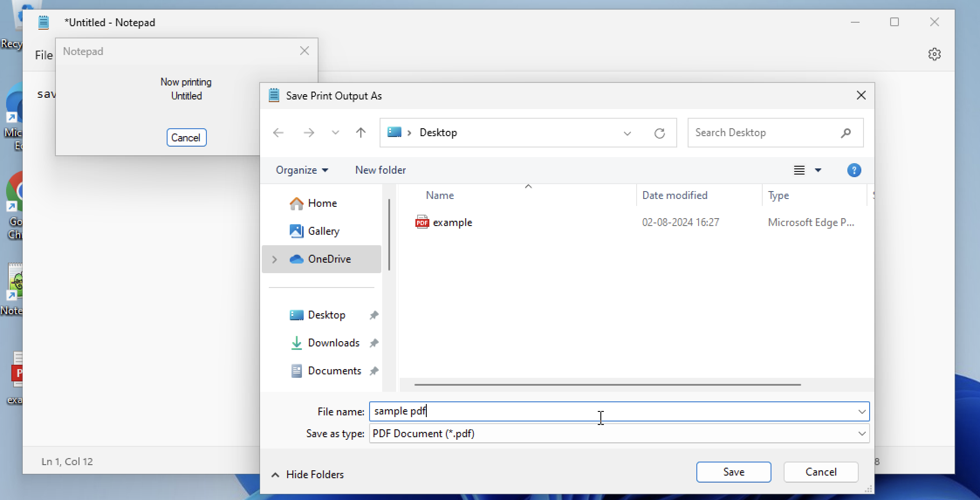The width and height of the screenshot is (980, 500).
Task: Toggle the Desktop pin icon
Action: coord(373,315)
